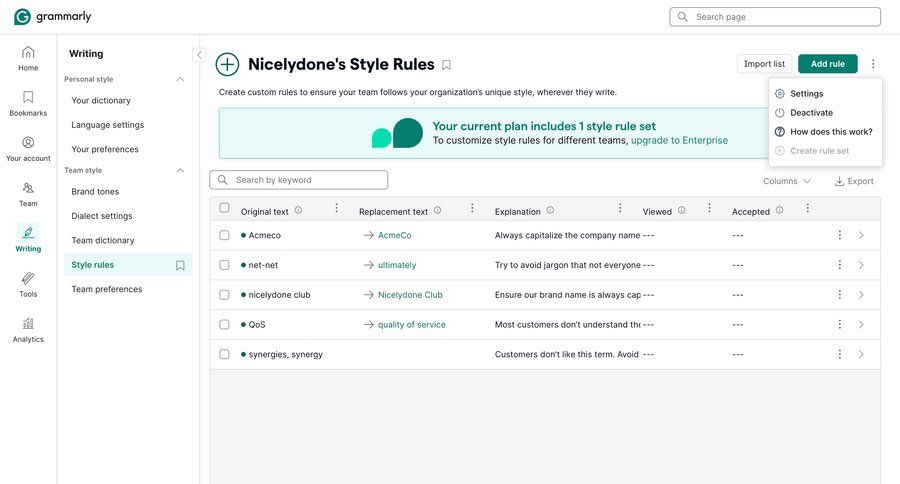The width and height of the screenshot is (900, 484).
Task: Click info icon beside Original text header
Action: click(x=298, y=210)
